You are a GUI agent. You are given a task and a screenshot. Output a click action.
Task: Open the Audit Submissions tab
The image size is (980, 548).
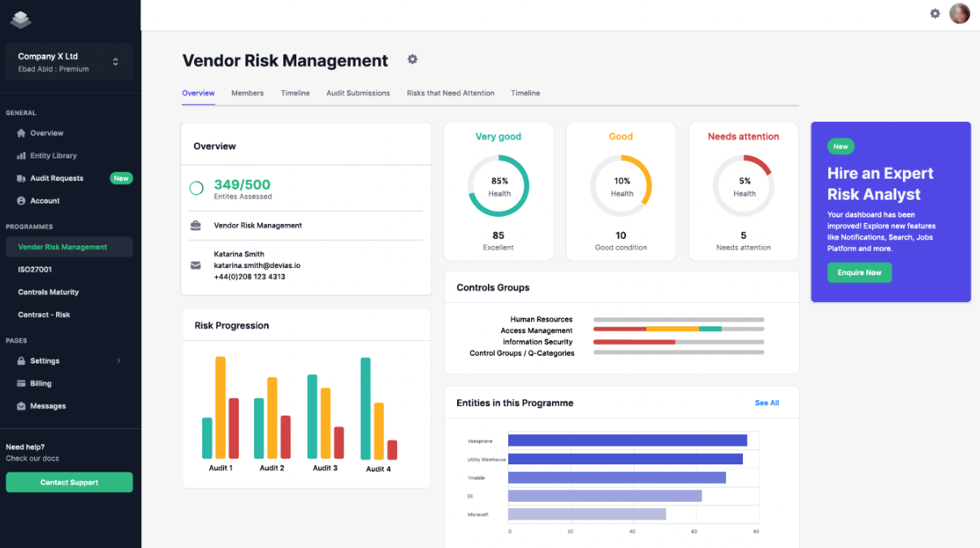coord(358,93)
